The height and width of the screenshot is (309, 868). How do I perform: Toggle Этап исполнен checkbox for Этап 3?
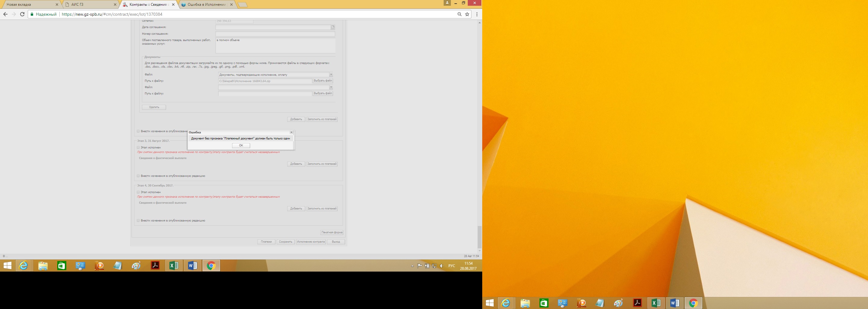pyautogui.click(x=138, y=148)
